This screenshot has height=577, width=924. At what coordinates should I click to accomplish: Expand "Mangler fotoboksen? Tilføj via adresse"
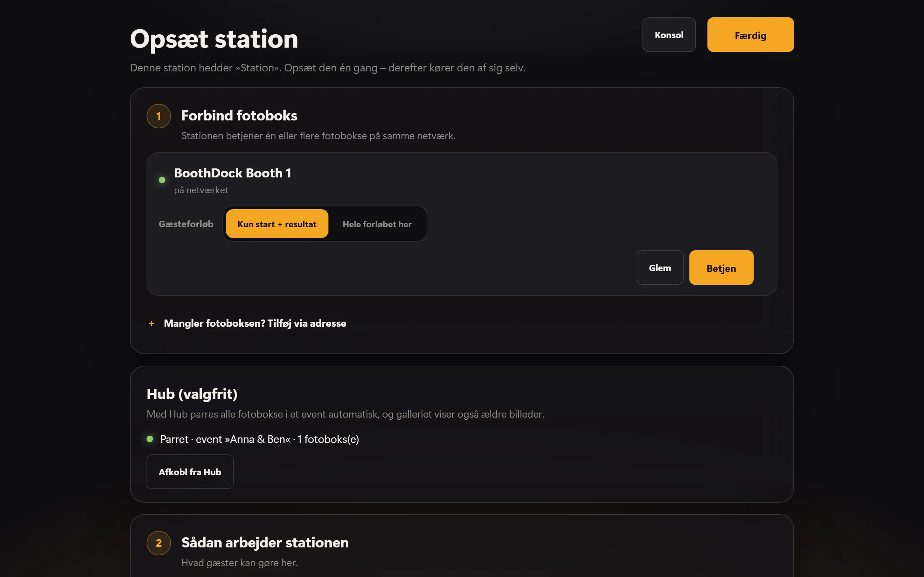coord(255,323)
